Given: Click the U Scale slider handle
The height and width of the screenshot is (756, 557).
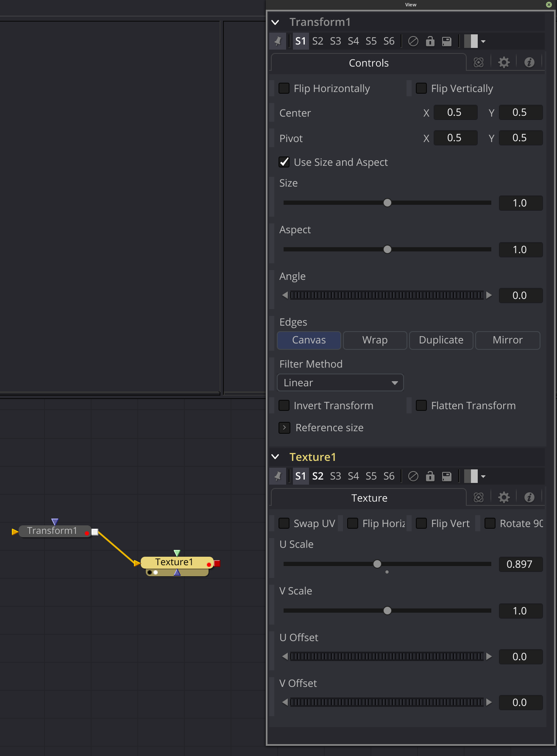Looking at the screenshot, I should click(x=377, y=564).
